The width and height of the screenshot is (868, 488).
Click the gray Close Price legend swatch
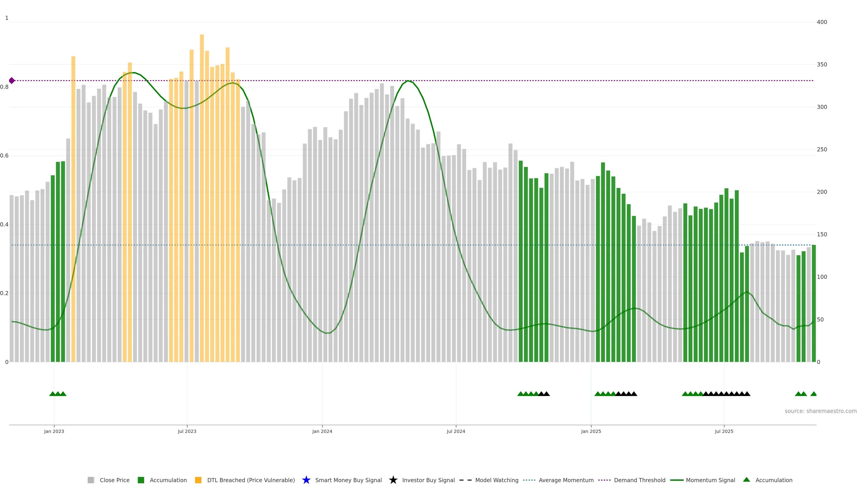pos(91,480)
